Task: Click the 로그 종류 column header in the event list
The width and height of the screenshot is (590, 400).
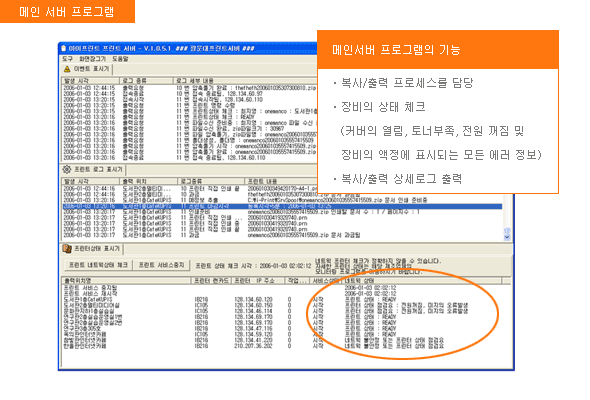Action: click(x=146, y=81)
